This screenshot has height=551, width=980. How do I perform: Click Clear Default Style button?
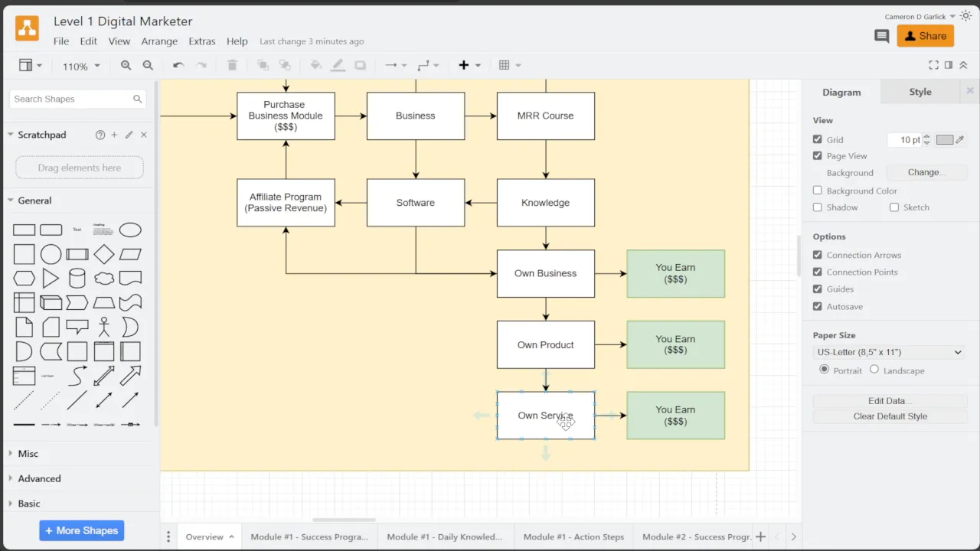890,416
